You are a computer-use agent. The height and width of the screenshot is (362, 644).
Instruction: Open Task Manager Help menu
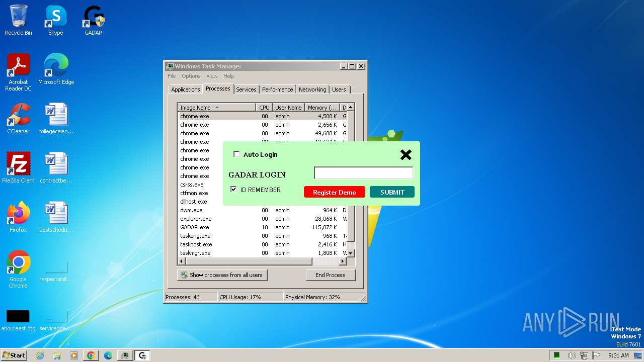click(x=229, y=76)
